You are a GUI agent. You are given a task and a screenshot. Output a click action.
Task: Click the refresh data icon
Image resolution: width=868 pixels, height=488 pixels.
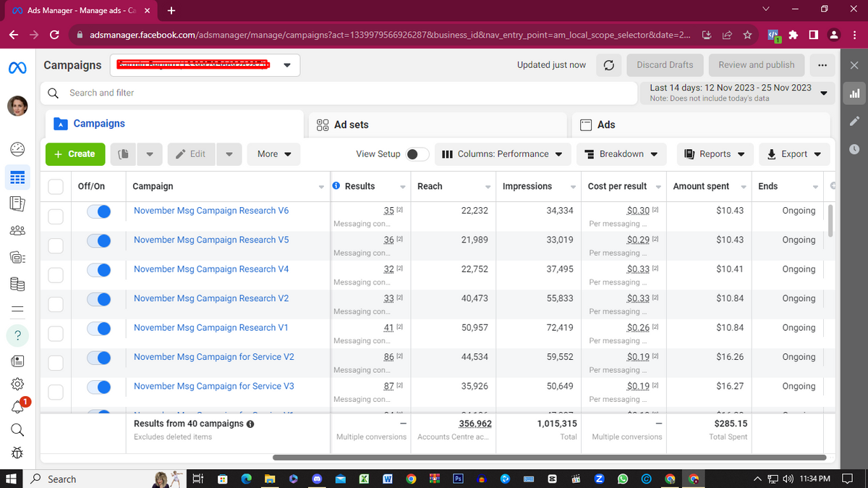[609, 65]
